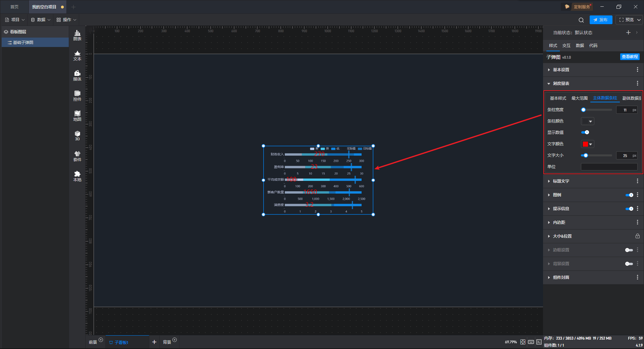
Task: Open the 数据 menu in top toolbar
Action: 41,20
